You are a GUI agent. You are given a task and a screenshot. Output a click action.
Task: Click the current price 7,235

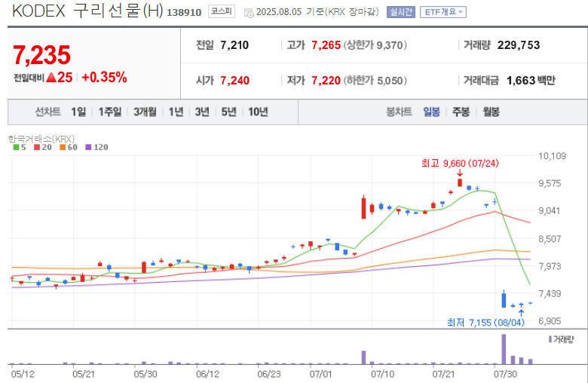click(41, 55)
